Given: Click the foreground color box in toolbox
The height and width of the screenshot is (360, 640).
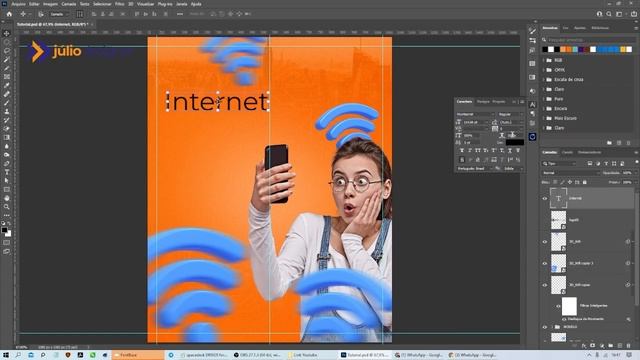Looking at the screenshot, I should pos(4,230).
